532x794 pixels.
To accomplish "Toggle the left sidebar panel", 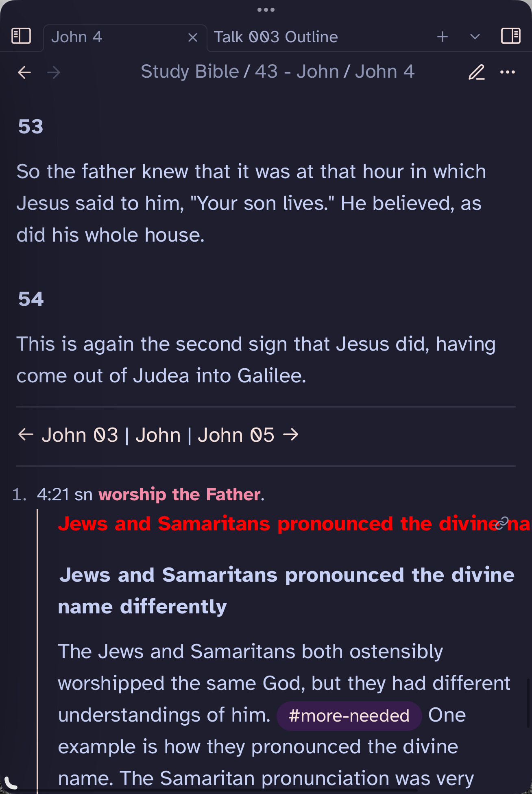I will 21,36.
